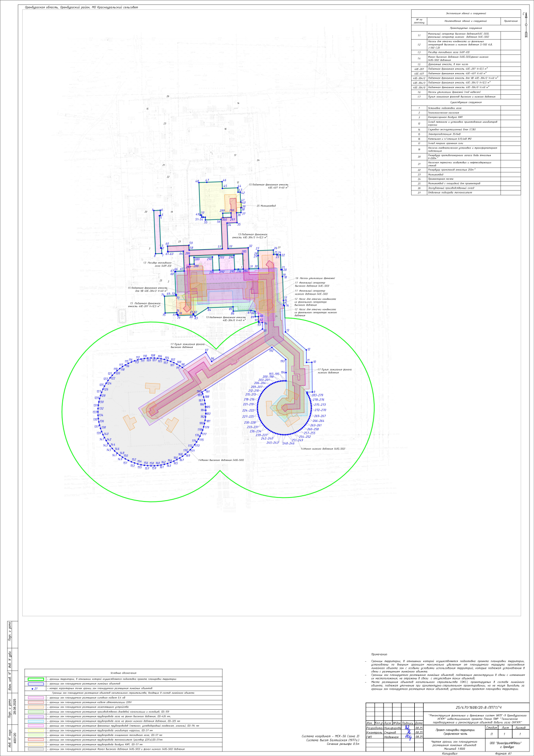
Task: Click label '1.4 Факел низкого давления (40G-502)'
Action: tap(323, 449)
